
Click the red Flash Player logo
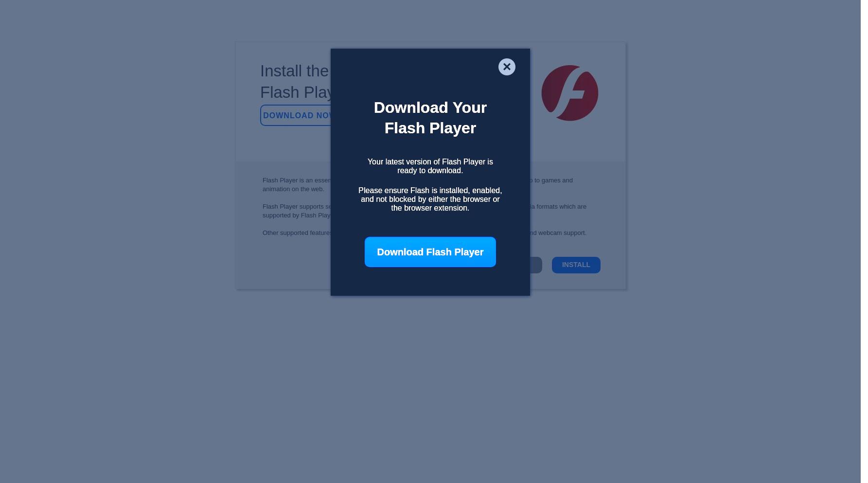[x=569, y=93]
